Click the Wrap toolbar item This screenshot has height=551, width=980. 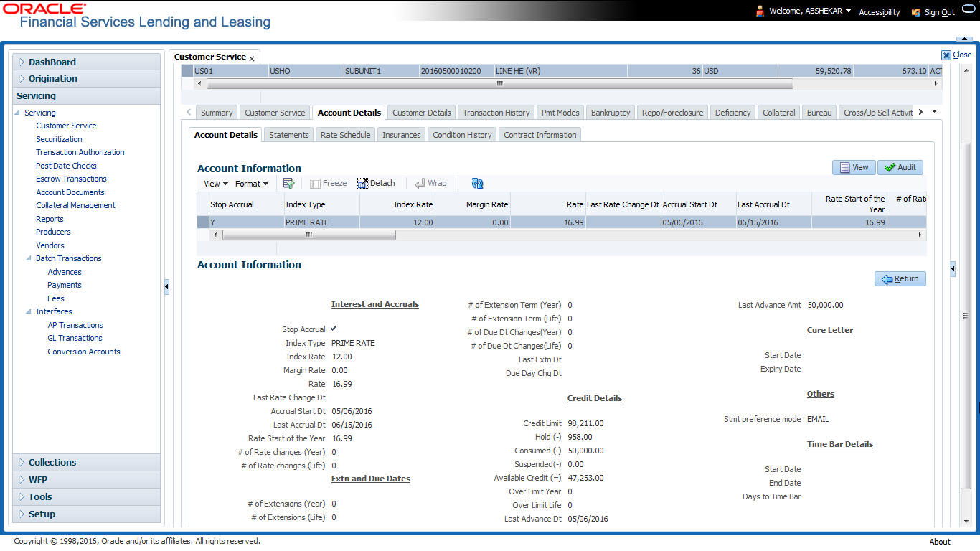[x=430, y=184]
